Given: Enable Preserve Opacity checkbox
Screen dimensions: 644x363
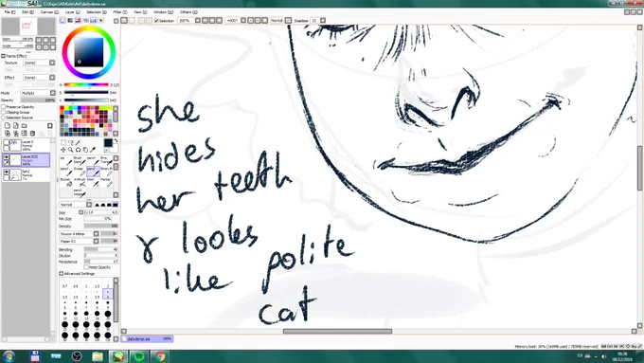Looking at the screenshot, I should tap(3, 107).
